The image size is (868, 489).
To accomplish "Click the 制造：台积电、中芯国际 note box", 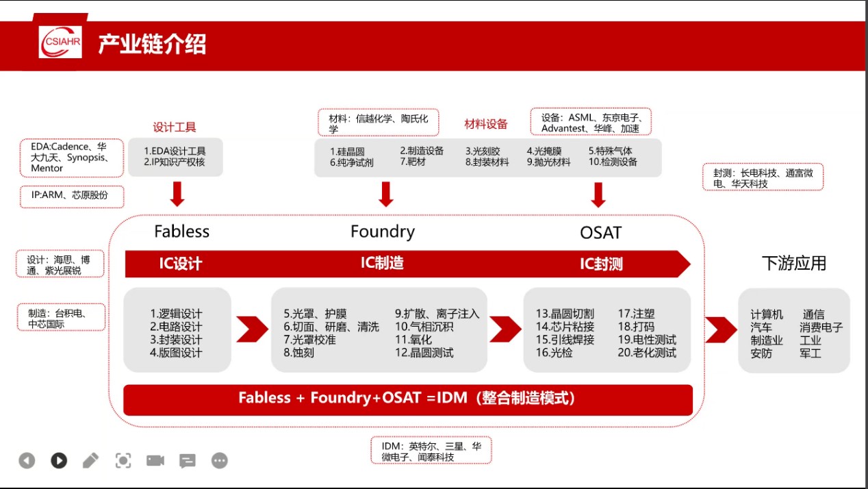I will pos(61,317).
